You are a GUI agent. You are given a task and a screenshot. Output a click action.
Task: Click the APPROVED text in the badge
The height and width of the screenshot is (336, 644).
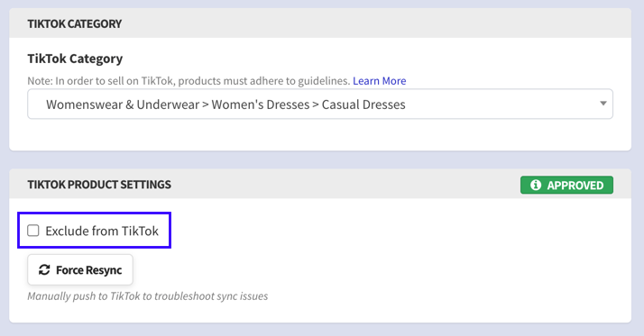tap(575, 186)
